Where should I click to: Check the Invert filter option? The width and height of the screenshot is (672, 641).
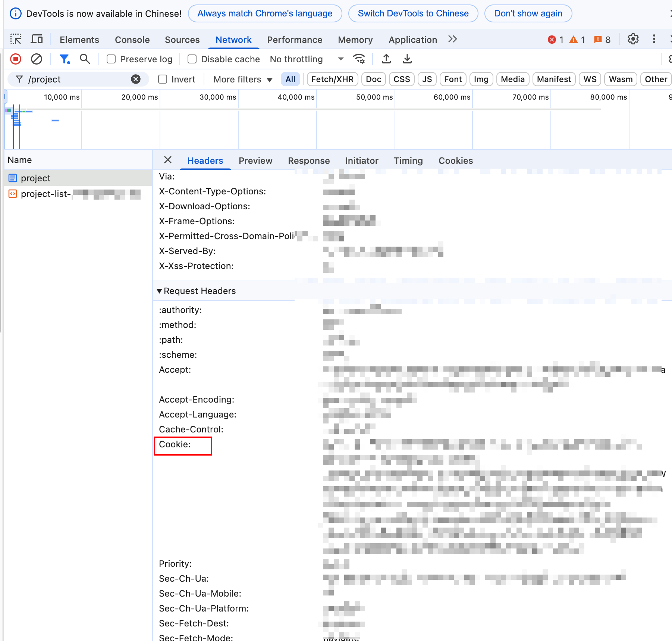tap(163, 79)
